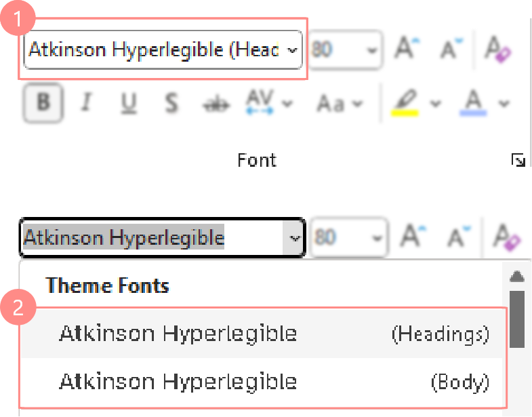
Task: Select Atkinson Hyperlegible (Headings) theme font
Action: point(261,333)
